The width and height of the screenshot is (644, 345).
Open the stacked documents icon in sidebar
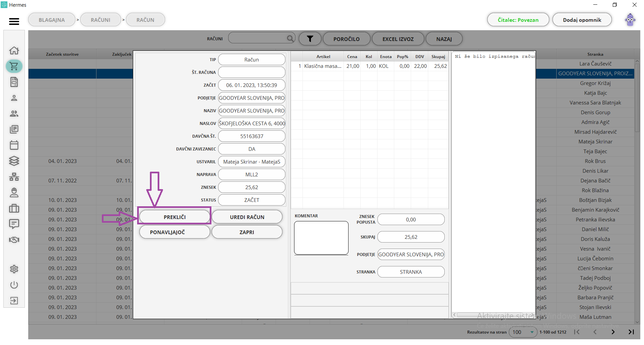[14, 129]
